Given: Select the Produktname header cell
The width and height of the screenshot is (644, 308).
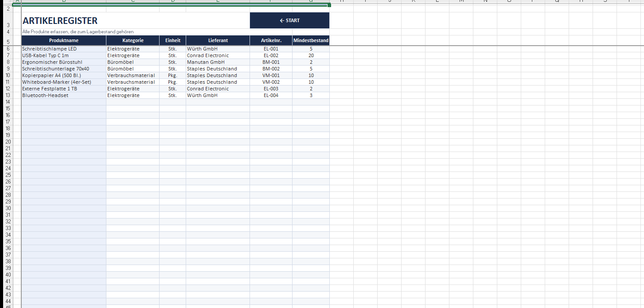Looking at the screenshot, I should coord(63,40).
